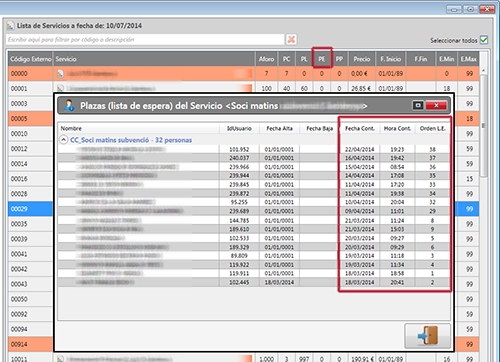Select service row 00003
The image size is (500, 362).
(x=30, y=104)
